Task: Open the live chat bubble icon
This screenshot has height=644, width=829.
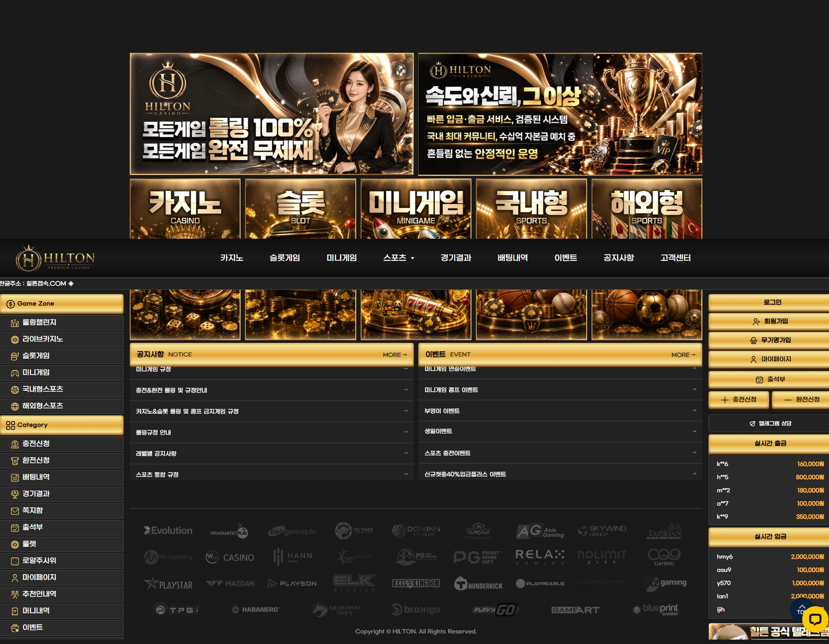Action: coord(815,619)
